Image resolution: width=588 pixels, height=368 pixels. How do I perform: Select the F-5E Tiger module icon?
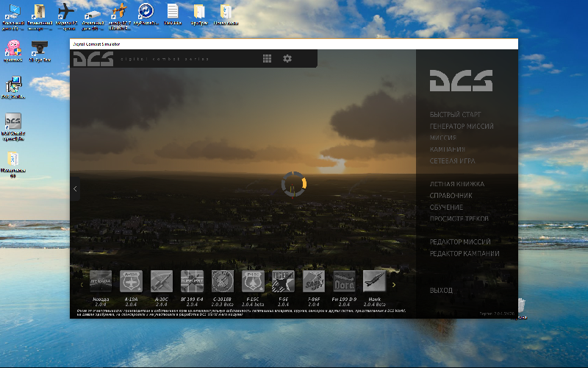click(x=283, y=281)
